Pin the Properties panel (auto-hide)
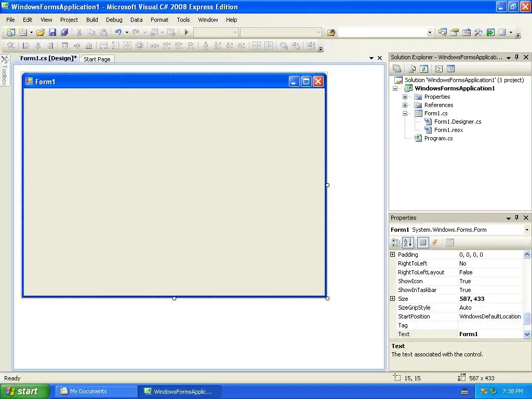This screenshot has height=399, width=532. point(517,218)
